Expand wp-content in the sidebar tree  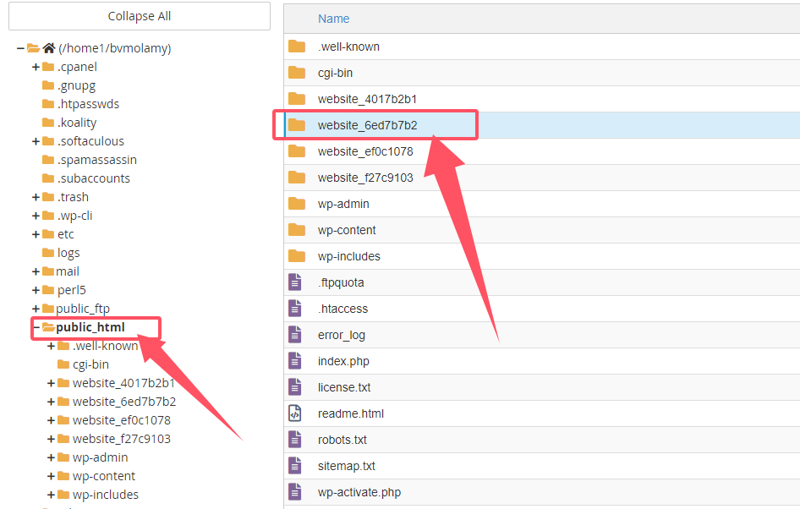tap(51, 476)
